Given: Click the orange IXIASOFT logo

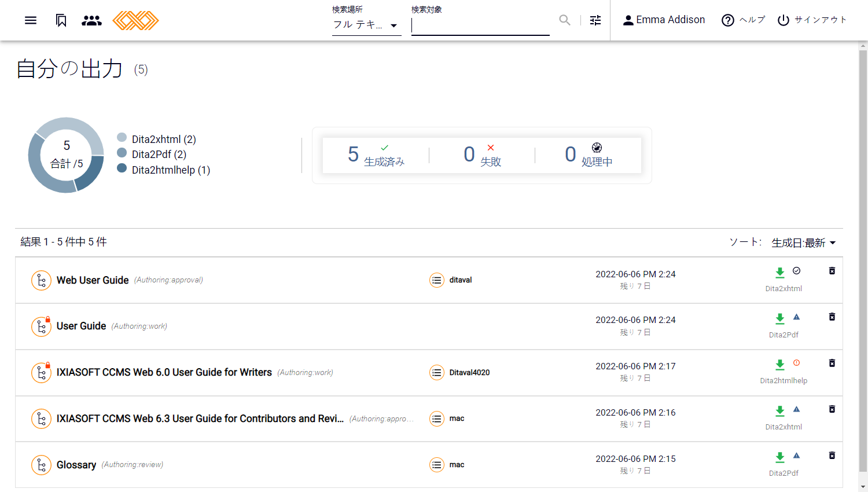Looking at the screenshot, I should tap(135, 20).
